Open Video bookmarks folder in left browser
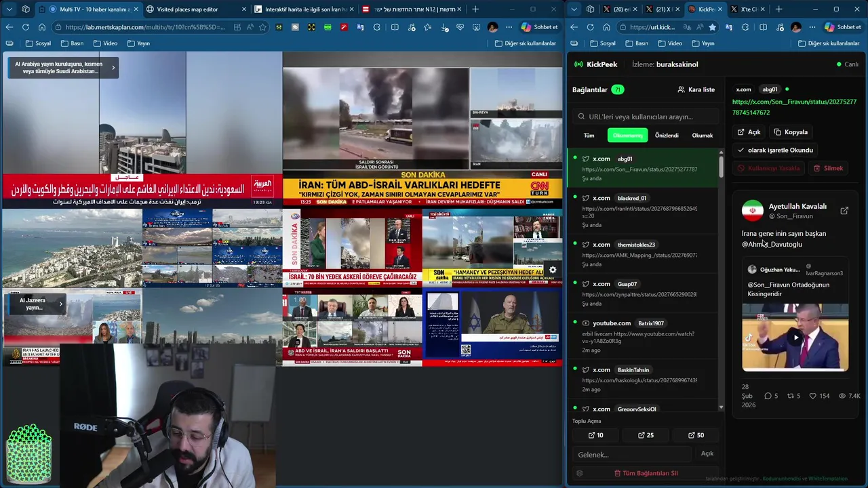This screenshot has height=488, width=868. (105, 43)
